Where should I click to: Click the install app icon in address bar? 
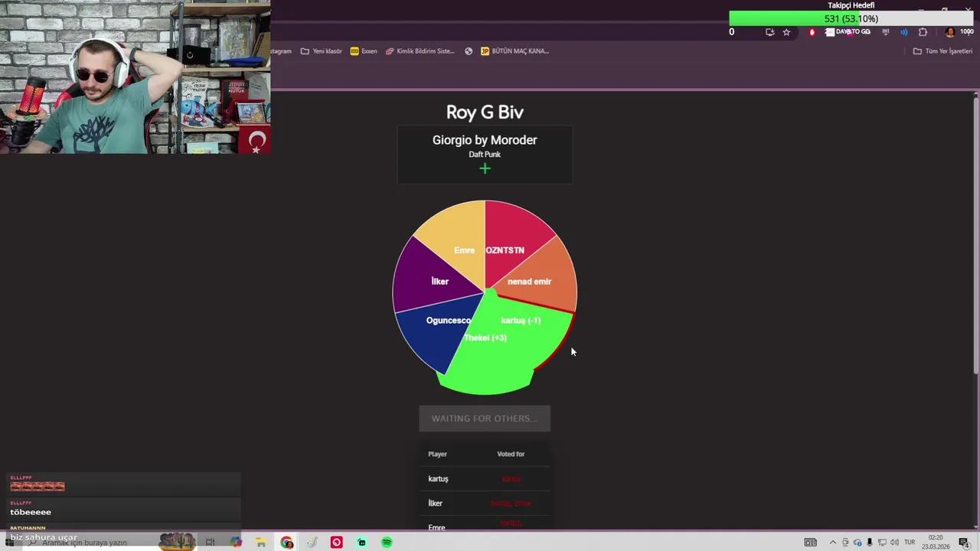pyautogui.click(x=769, y=32)
